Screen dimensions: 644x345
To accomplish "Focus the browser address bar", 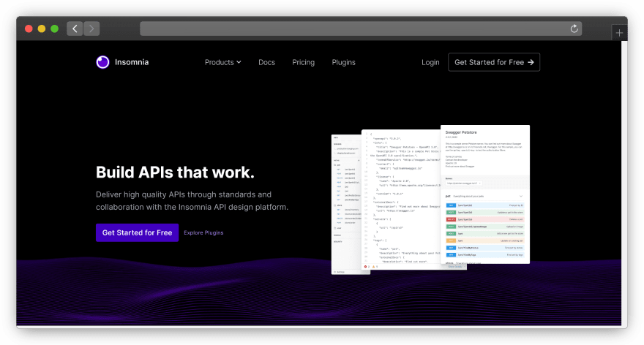I will 361,29.
